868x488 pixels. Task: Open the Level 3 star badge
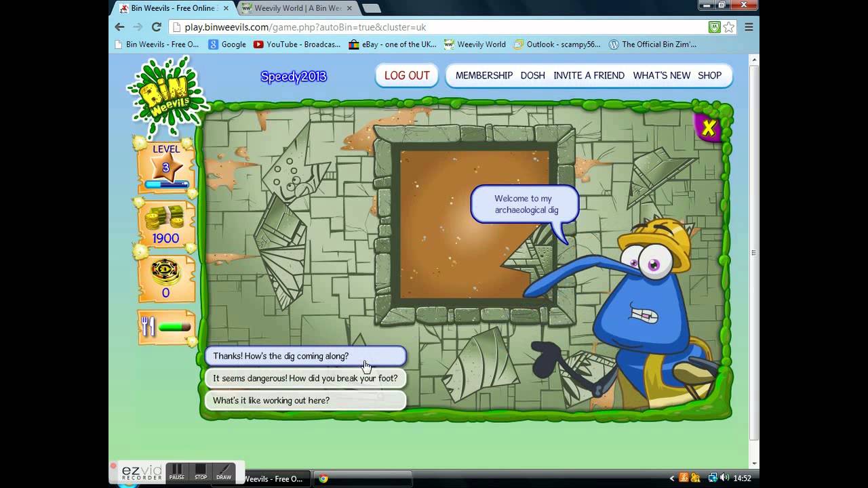165,167
